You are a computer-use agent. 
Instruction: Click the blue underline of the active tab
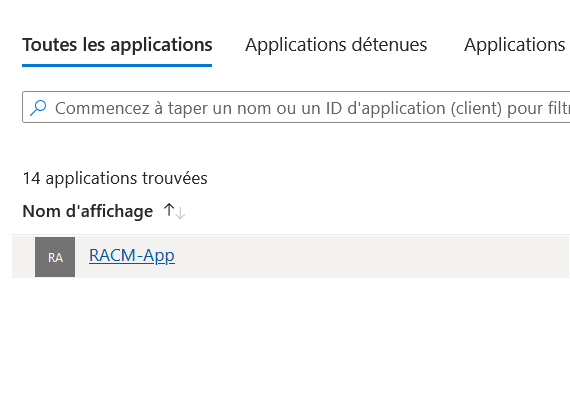117,65
